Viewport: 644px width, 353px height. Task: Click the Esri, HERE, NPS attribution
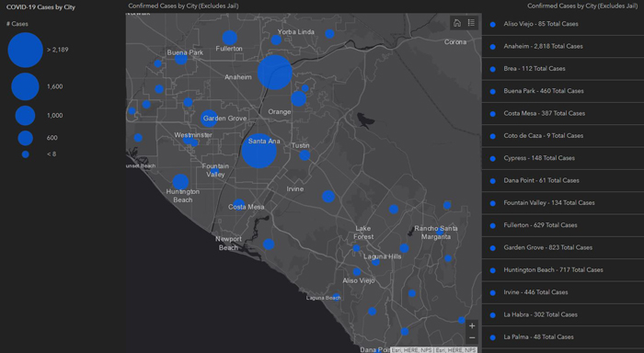tap(433, 350)
